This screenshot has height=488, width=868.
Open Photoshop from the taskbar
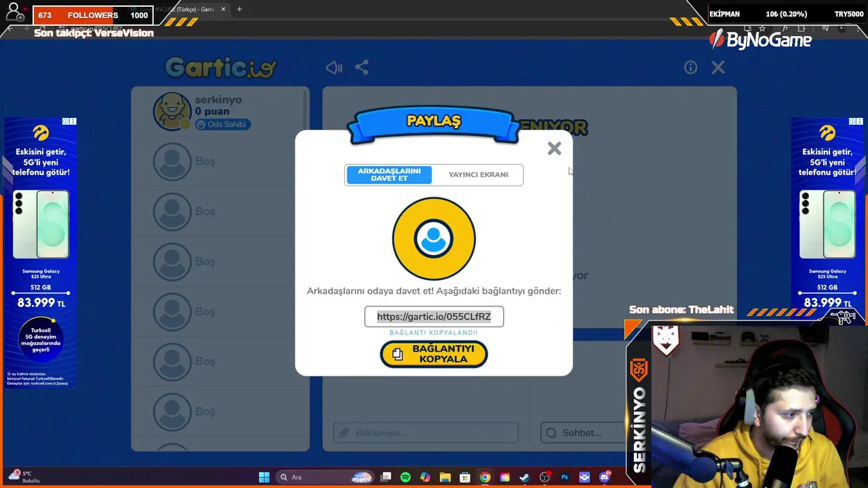tap(564, 477)
